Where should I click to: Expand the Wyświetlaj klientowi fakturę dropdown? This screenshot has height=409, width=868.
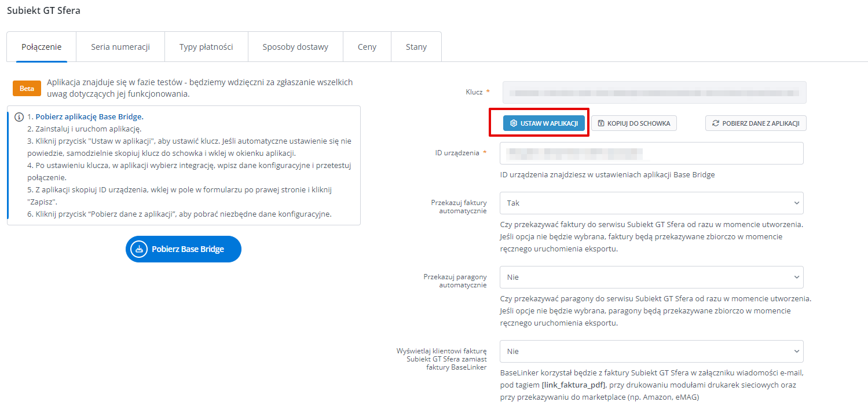(x=651, y=351)
